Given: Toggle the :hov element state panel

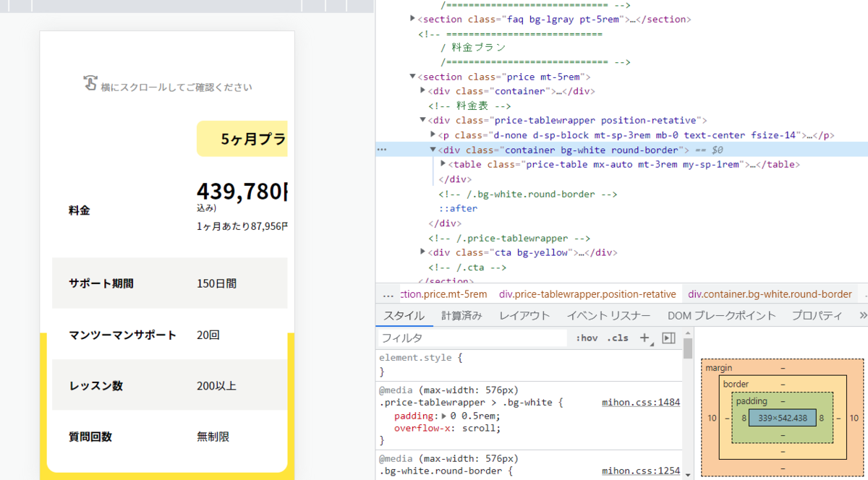Looking at the screenshot, I should point(587,338).
